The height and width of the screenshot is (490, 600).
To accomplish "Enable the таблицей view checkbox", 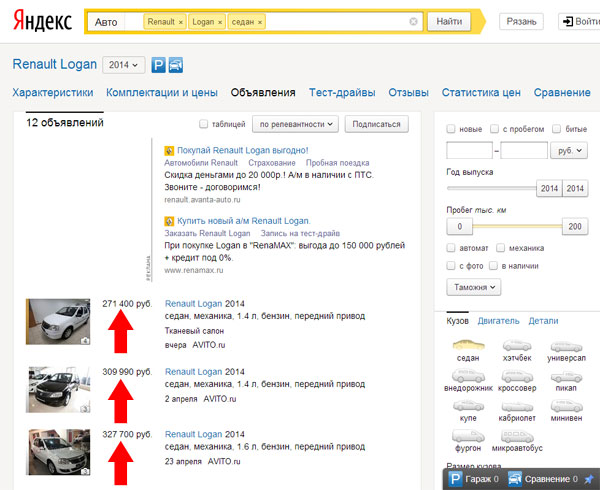I will tap(204, 124).
